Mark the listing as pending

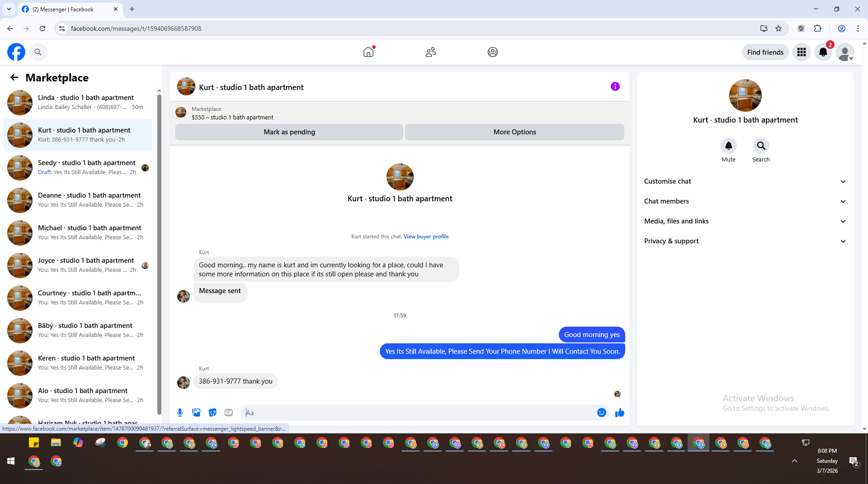pyautogui.click(x=289, y=132)
